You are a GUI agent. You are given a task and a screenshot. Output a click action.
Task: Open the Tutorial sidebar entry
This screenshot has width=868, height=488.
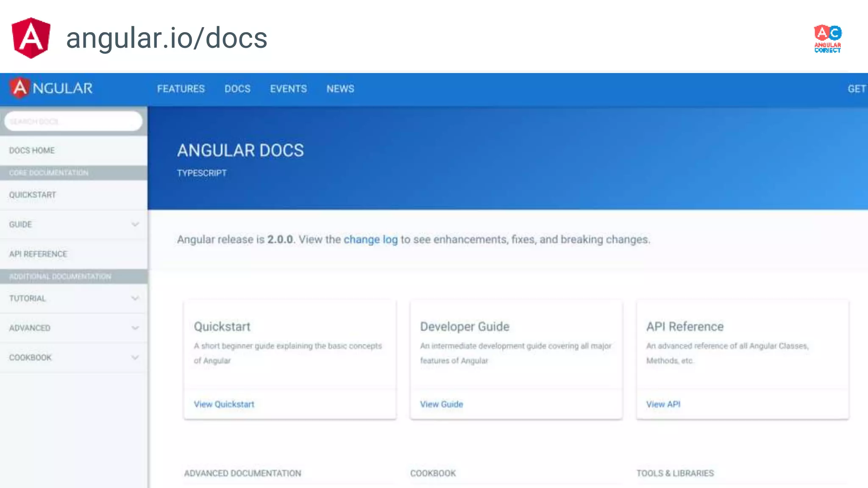pyautogui.click(x=28, y=299)
